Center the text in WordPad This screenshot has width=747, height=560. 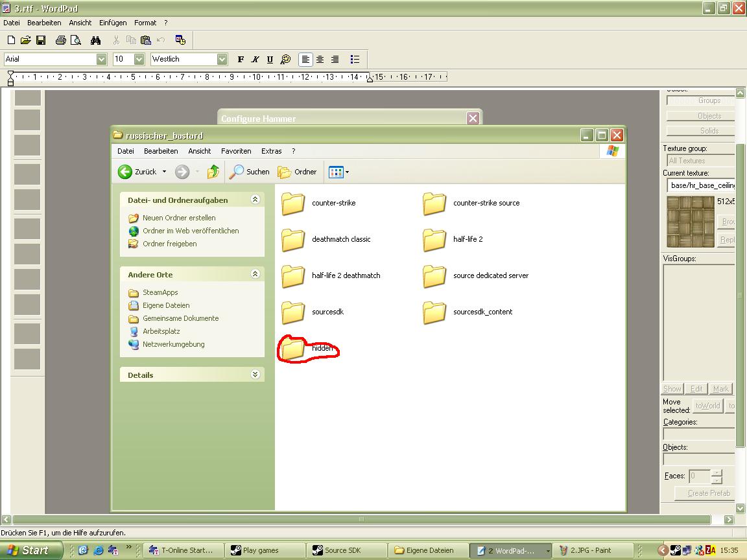[320, 59]
